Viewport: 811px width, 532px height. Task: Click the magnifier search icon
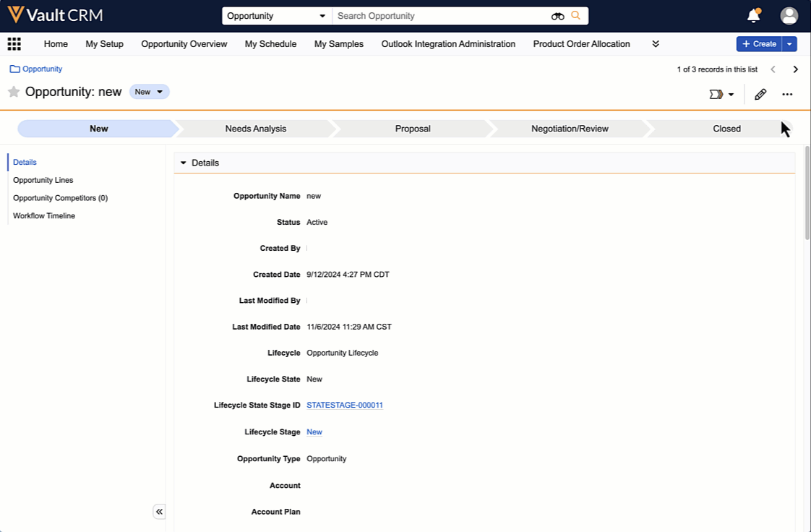point(576,16)
